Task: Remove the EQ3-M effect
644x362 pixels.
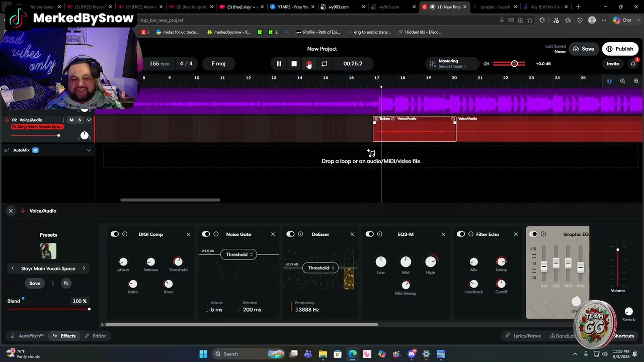Action: (443, 234)
